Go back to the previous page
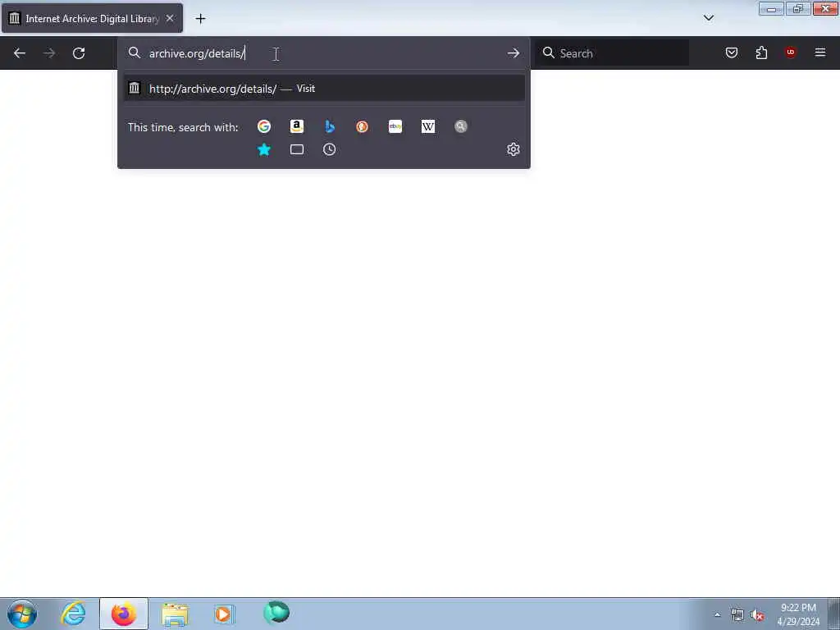This screenshot has width=840, height=630. tap(20, 53)
